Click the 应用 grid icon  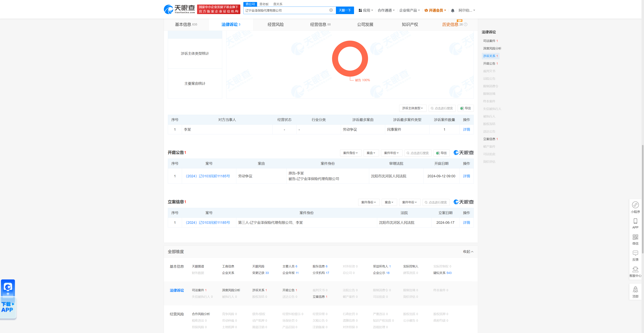point(360,11)
